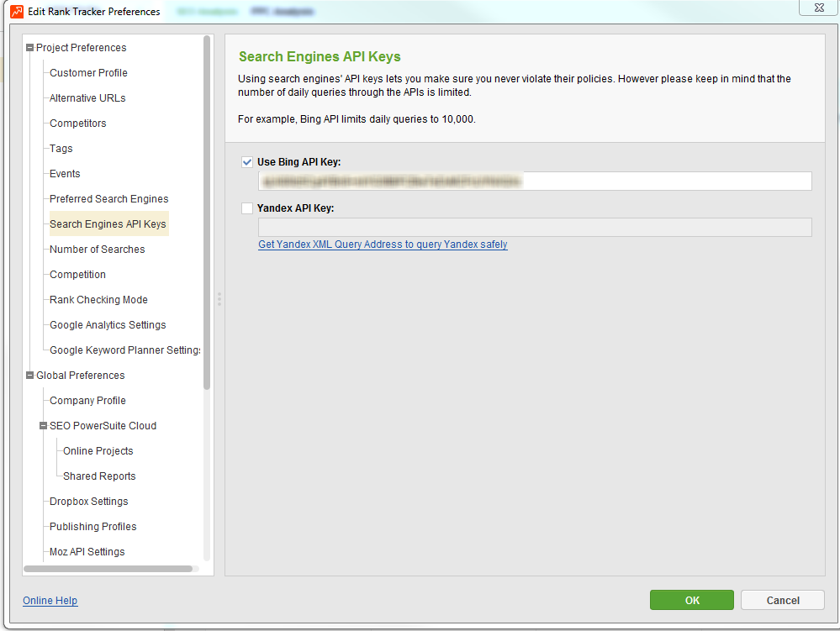Close the preferences dialog window

coord(819,8)
